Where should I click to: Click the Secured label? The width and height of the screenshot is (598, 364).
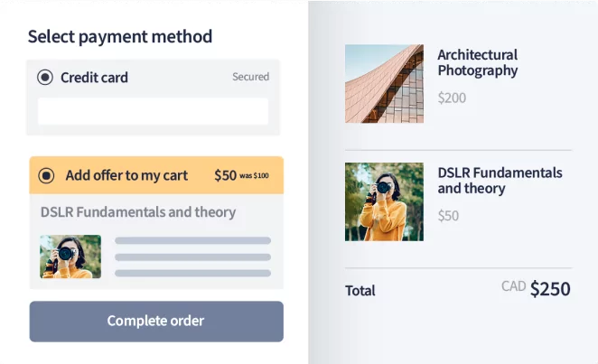coord(250,77)
